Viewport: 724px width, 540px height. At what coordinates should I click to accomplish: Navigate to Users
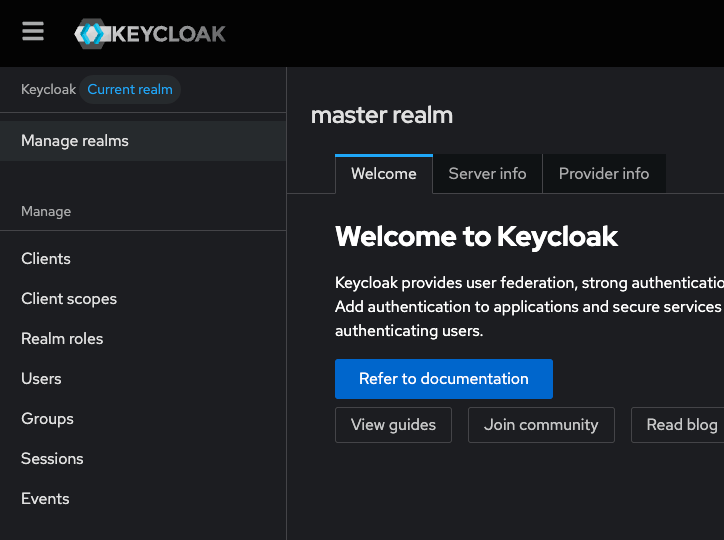[143, 378]
